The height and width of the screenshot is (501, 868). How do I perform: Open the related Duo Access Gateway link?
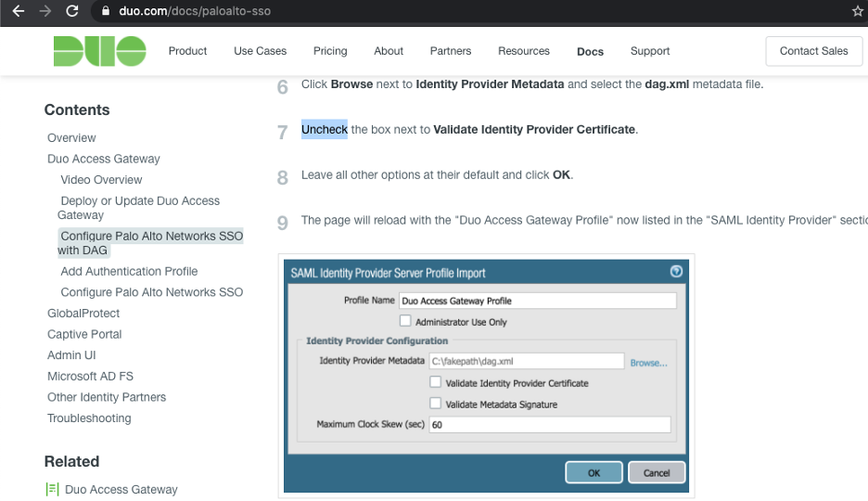121,489
